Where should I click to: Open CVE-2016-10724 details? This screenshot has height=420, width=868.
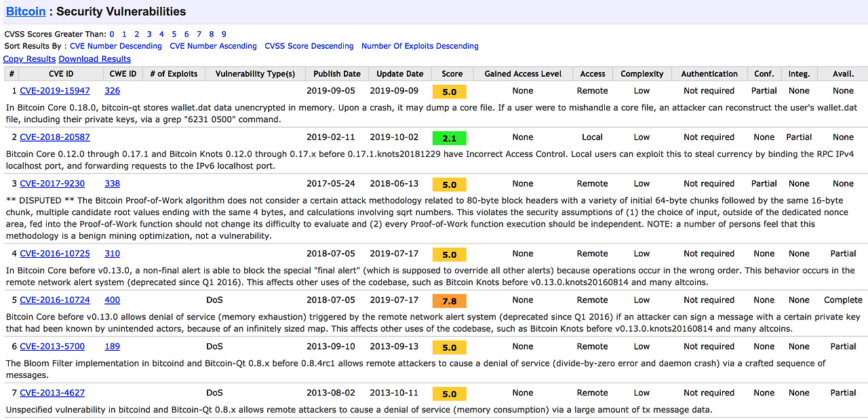(55, 300)
